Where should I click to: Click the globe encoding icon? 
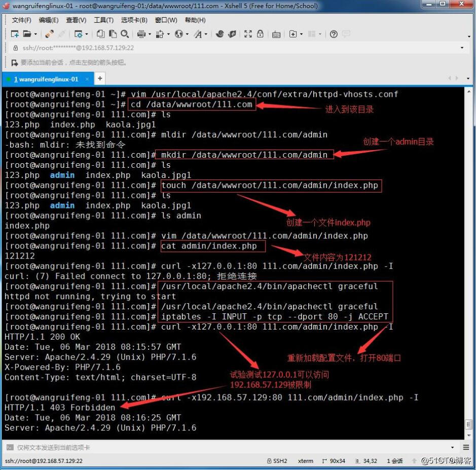[179, 34]
